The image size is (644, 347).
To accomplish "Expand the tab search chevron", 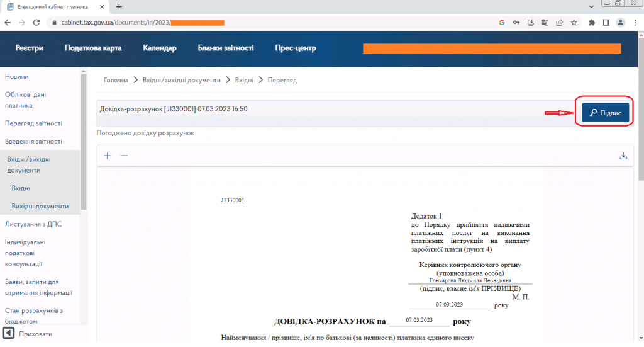I will coord(591,6).
